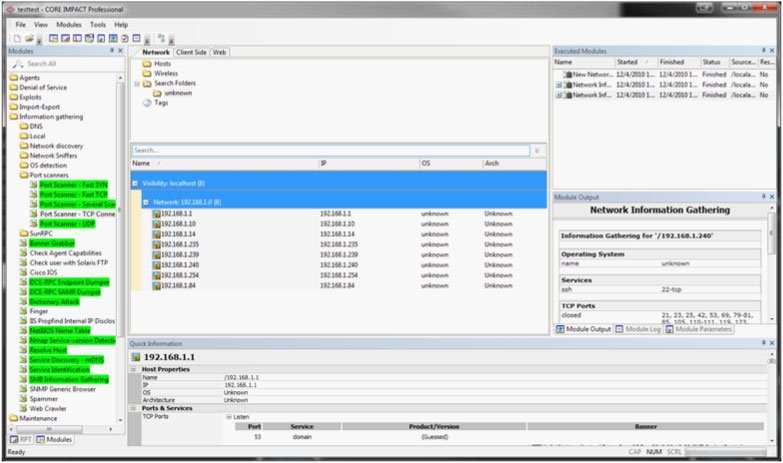
Task: Select the NetBIOS Name Table module
Action: (60, 331)
